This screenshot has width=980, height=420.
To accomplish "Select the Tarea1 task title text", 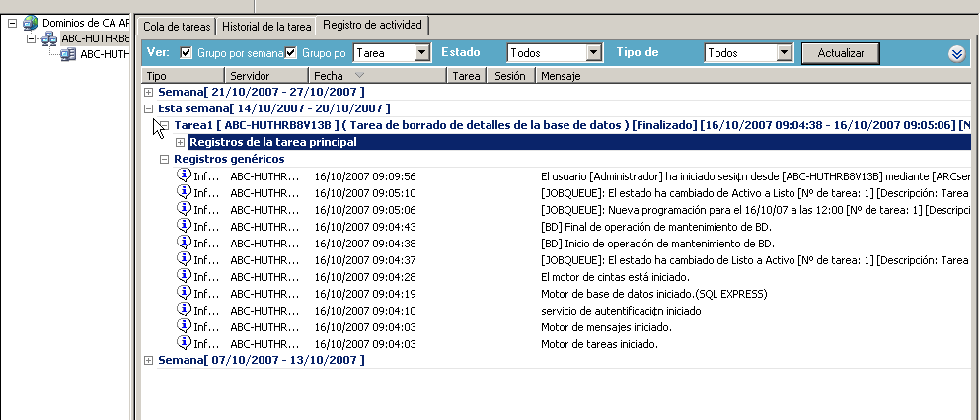I will (x=571, y=125).
